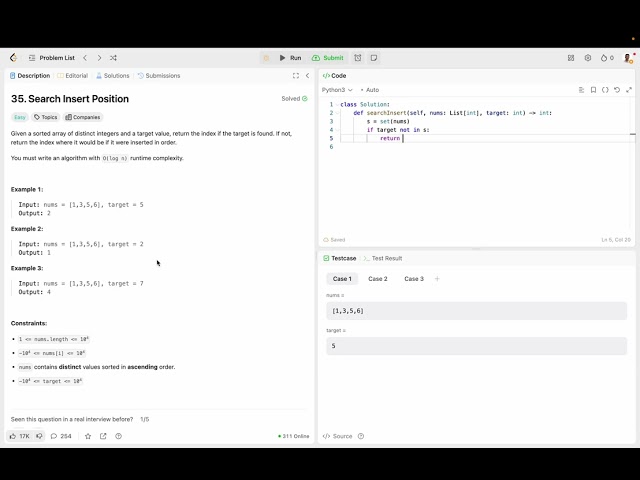The image size is (640, 480).
Task: Collapse the description panel chevron
Action: 307,76
